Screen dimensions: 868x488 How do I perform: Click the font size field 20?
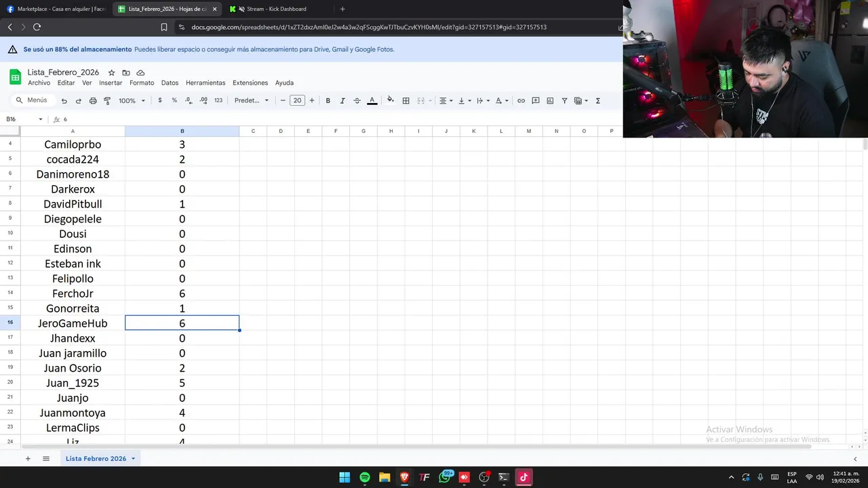tap(297, 100)
